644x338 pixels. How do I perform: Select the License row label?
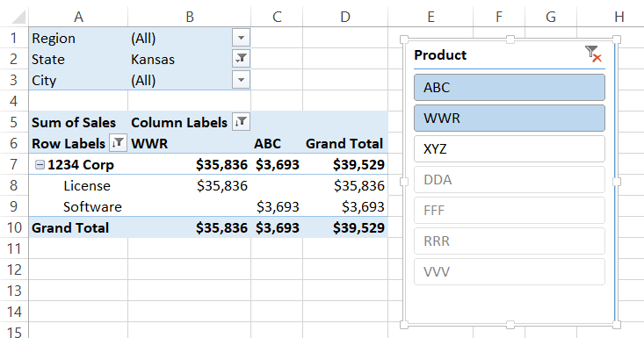point(78,186)
